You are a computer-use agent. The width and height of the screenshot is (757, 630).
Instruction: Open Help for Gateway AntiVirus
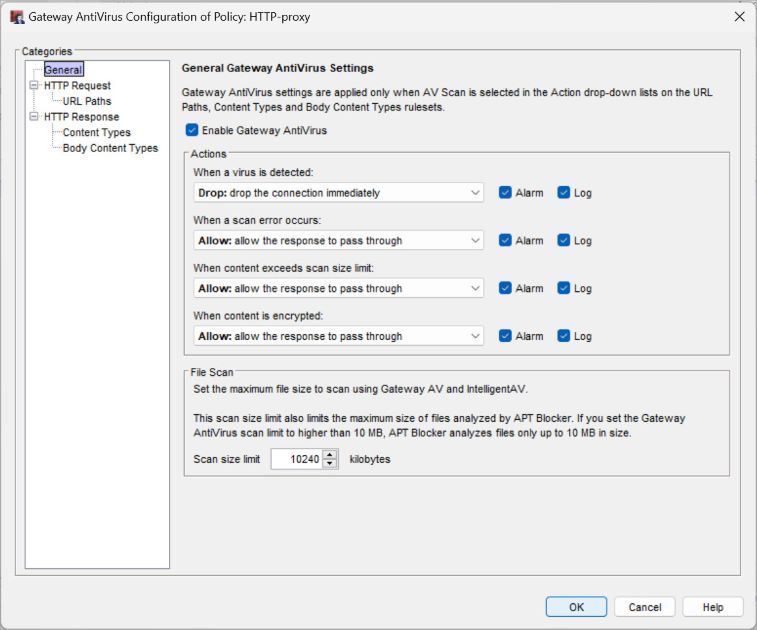pos(713,607)
